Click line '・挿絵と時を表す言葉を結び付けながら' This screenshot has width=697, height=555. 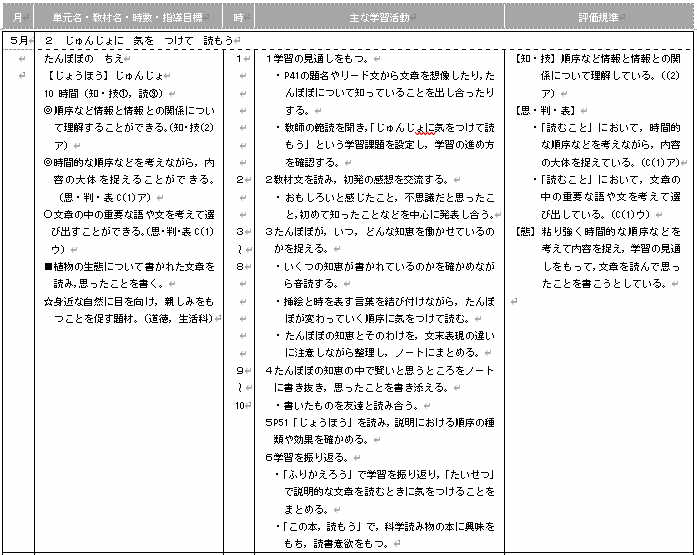385,301
